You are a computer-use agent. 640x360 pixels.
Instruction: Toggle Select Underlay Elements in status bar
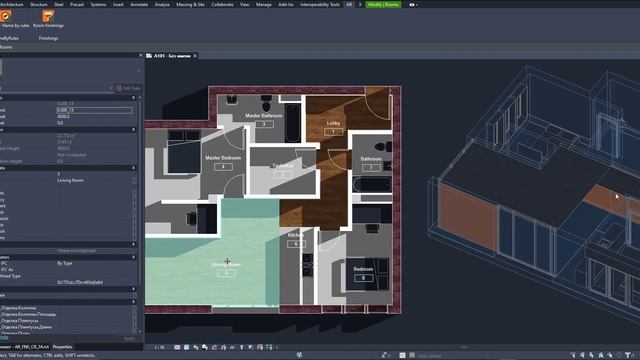pos(582,356)
